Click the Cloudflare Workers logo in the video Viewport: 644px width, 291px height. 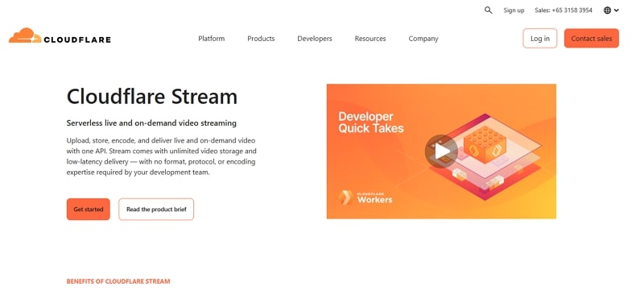click(365, 197)
